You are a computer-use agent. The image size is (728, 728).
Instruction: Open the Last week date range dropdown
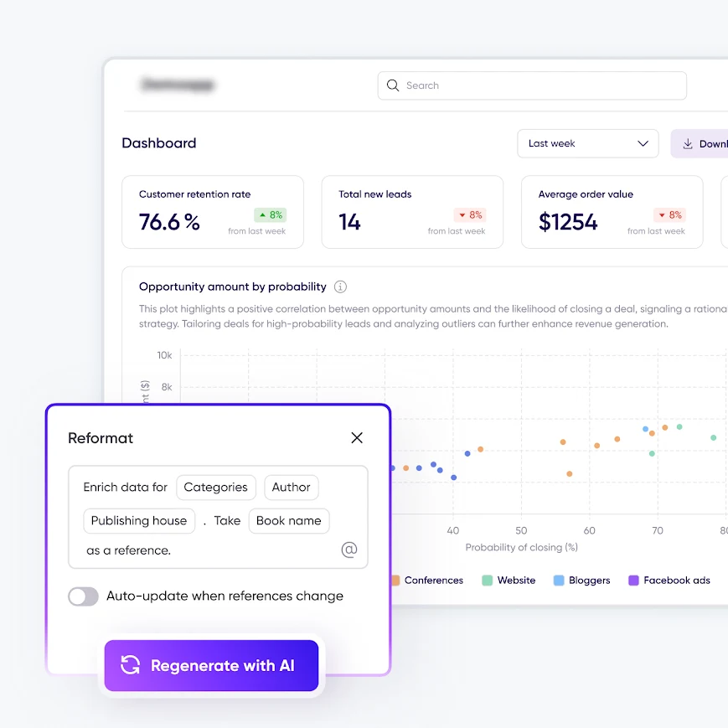point(588,143)
